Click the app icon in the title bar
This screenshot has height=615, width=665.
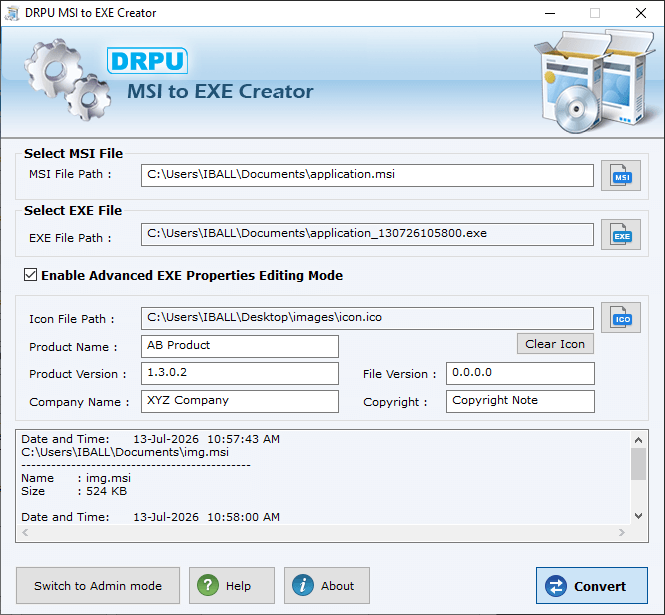pyautogui.click(x=12, y=13)
